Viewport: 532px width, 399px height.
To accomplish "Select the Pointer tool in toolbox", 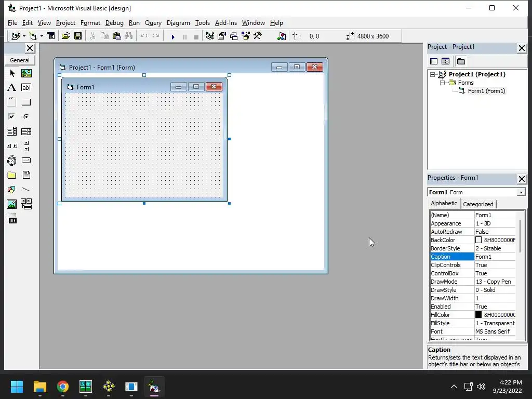I will [12, 73].
